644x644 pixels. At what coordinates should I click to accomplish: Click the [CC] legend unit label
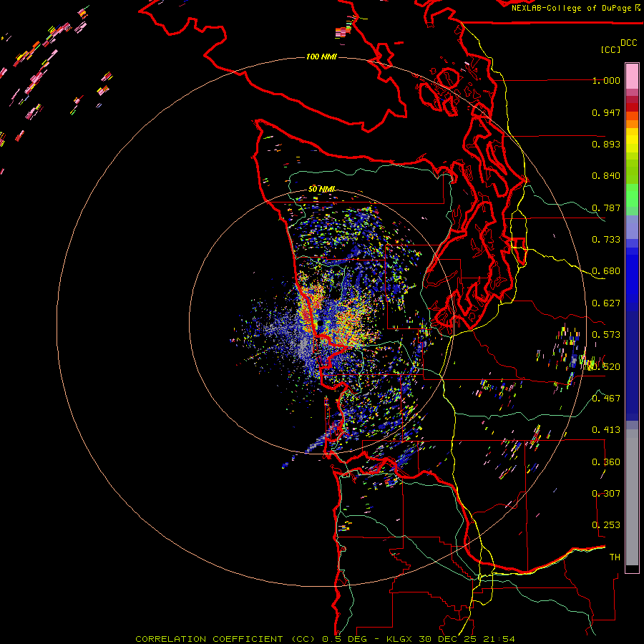point(610,49)
